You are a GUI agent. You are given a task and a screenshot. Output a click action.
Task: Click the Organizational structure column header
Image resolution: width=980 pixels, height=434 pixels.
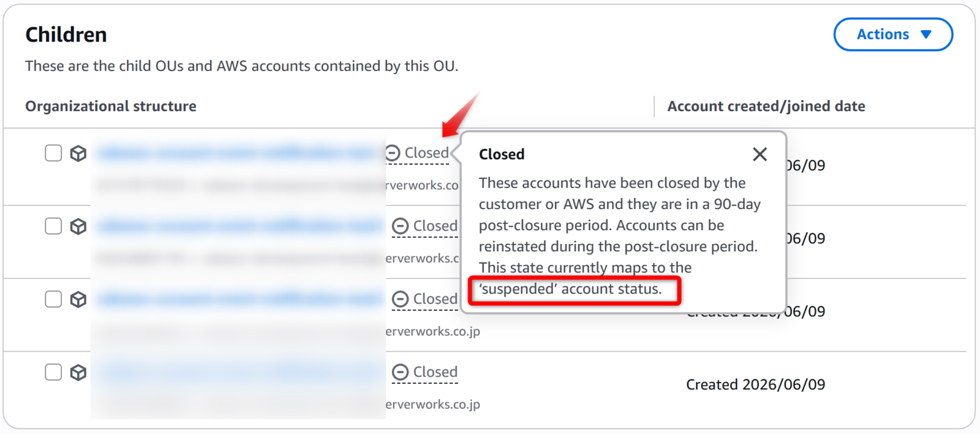click(x=111, y=106)
